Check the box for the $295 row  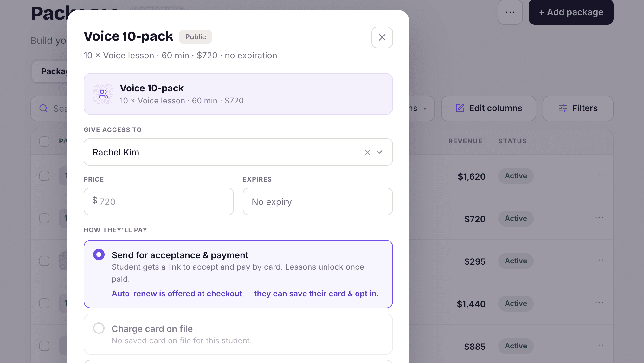click(44, 261)
